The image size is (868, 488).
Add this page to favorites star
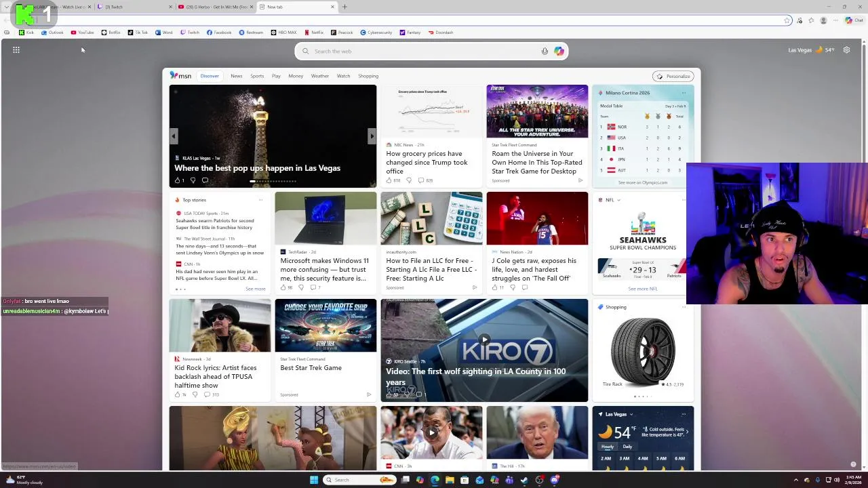pyautogui.click(x=787, y=20)
